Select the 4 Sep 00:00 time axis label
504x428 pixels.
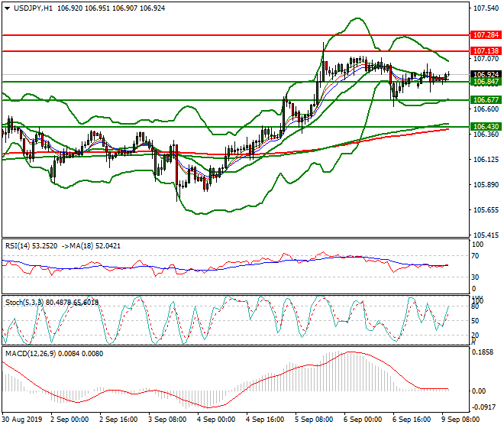click(x=216, y=420)
